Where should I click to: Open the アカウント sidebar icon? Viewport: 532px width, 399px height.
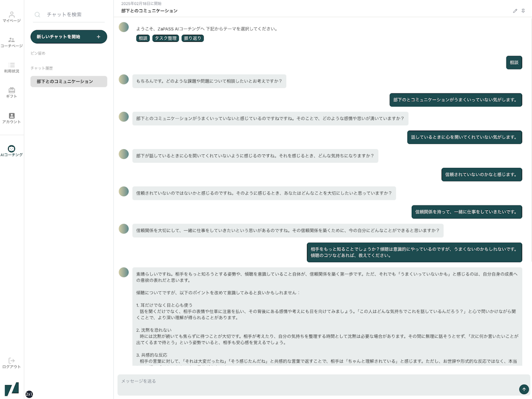click(x=11, y=116)
